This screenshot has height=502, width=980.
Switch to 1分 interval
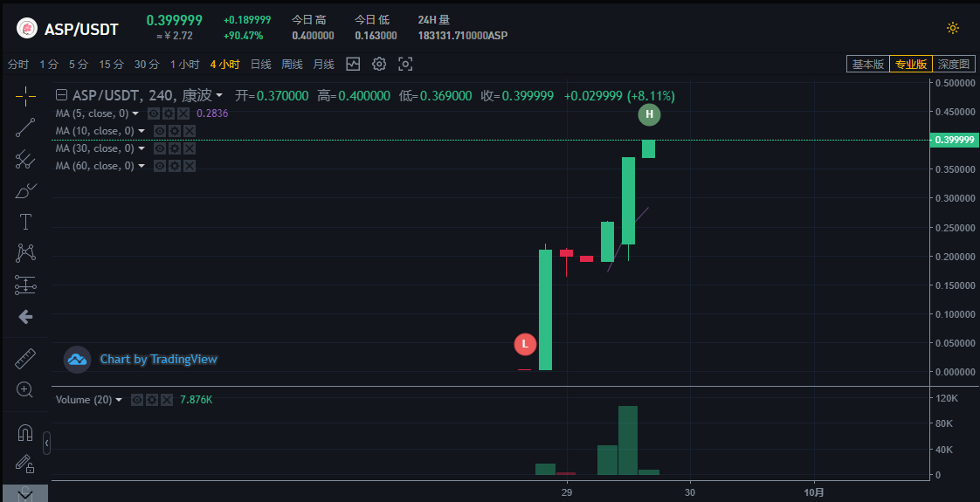(x=49, y=65)
